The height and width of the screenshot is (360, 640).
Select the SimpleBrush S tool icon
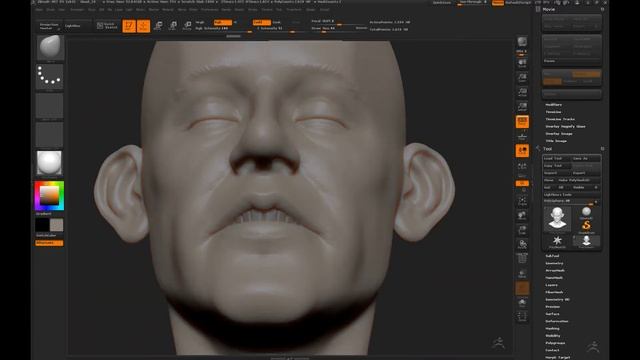pyautogui.click(x=587, y=226)
